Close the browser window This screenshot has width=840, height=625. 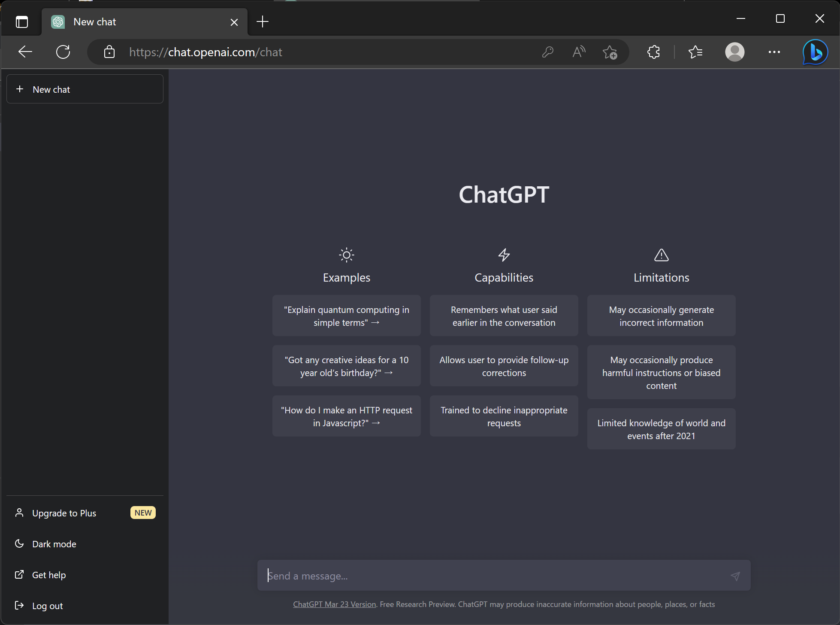tap(820, 18)
